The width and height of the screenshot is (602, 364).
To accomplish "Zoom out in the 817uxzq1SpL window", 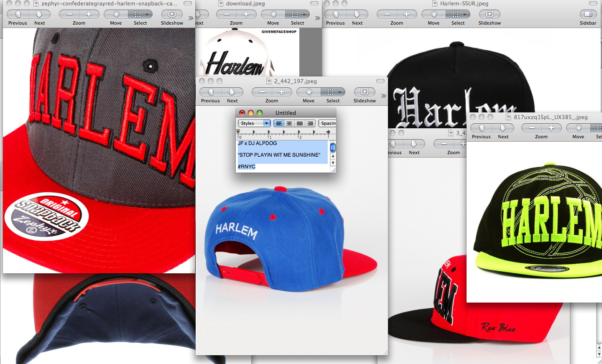I will point(532,128).
